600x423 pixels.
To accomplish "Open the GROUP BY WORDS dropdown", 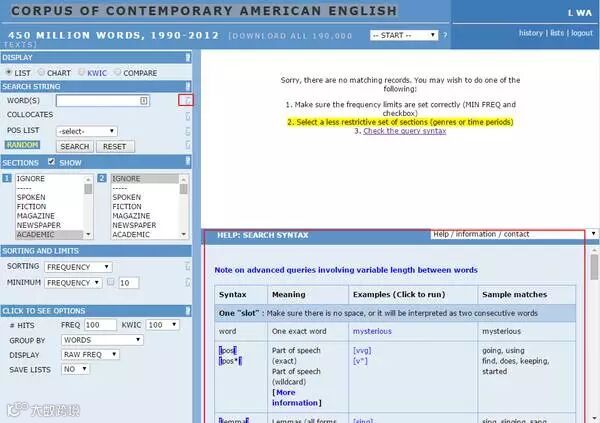I will 102,340.
